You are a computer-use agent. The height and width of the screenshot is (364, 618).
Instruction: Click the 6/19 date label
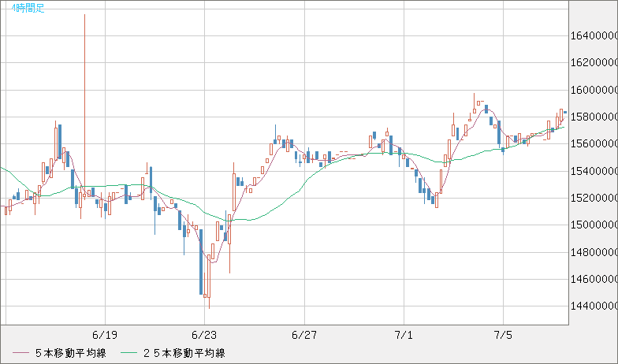point(105,336)
